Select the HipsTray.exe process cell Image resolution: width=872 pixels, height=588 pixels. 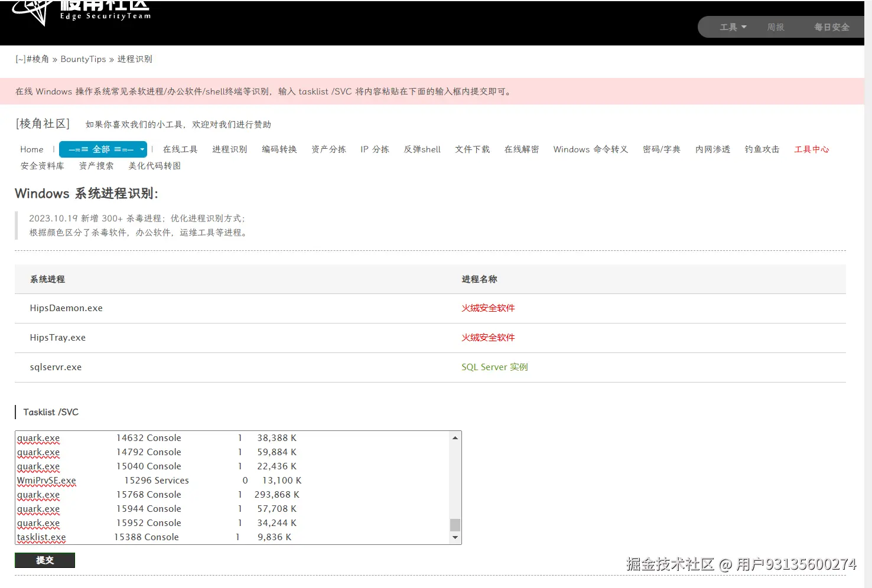pos(58,338)
